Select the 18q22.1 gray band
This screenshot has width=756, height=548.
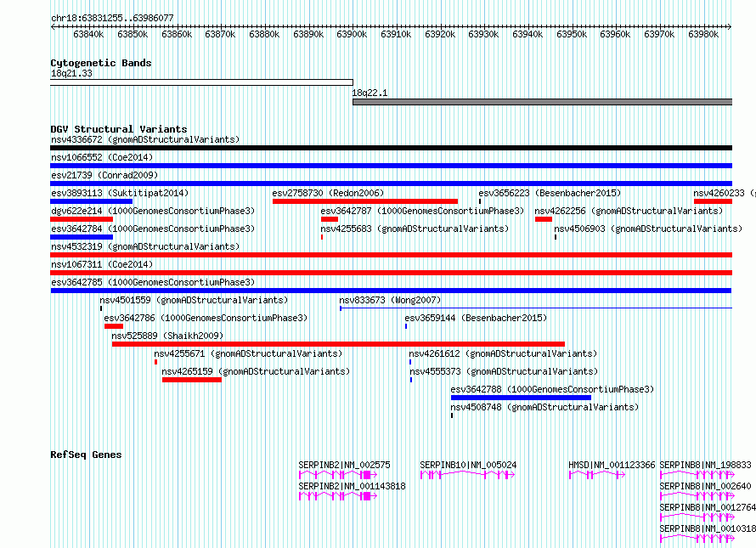(x=543, y=102)
